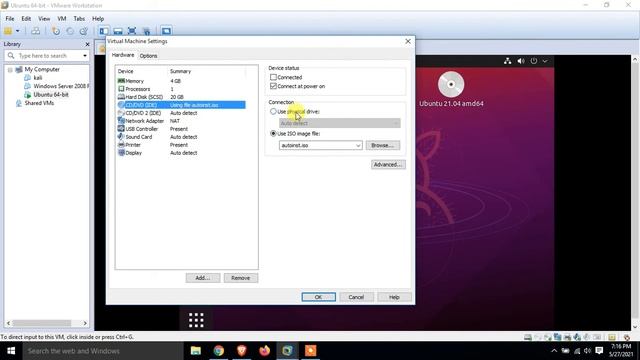640x360 pixels.
Task: Open the View menu
Action: point(44,19)
